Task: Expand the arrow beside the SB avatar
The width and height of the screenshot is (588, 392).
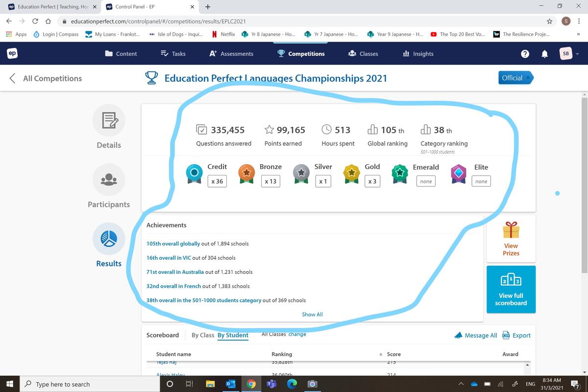Action: coord(577,54)
